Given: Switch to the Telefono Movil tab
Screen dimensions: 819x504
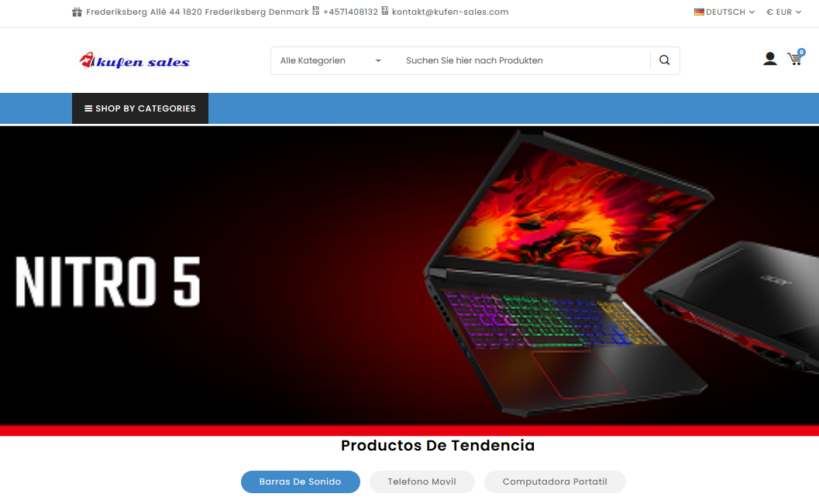Looking at the screenshot, I should click(x=422, y=482).
